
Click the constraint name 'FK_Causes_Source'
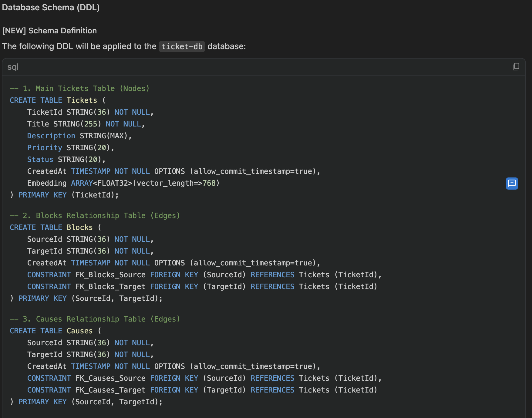(x=110, y=378)
